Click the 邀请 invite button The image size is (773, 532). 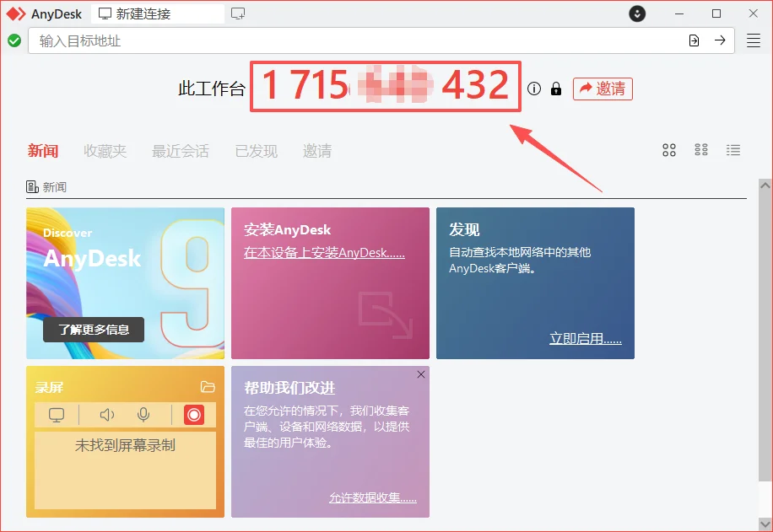point(603,89)
